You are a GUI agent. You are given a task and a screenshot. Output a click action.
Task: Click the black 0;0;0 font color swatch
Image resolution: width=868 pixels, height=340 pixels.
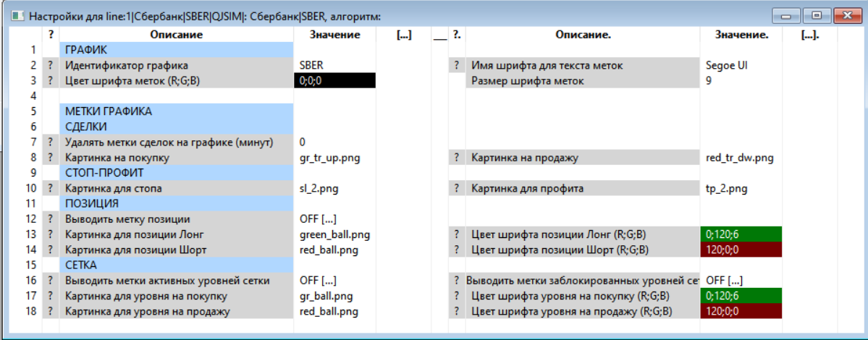point(334,81)
